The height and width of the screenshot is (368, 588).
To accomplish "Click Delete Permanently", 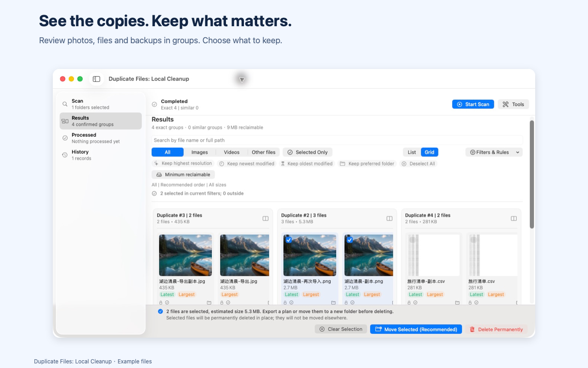I will (x=496, y=329).
